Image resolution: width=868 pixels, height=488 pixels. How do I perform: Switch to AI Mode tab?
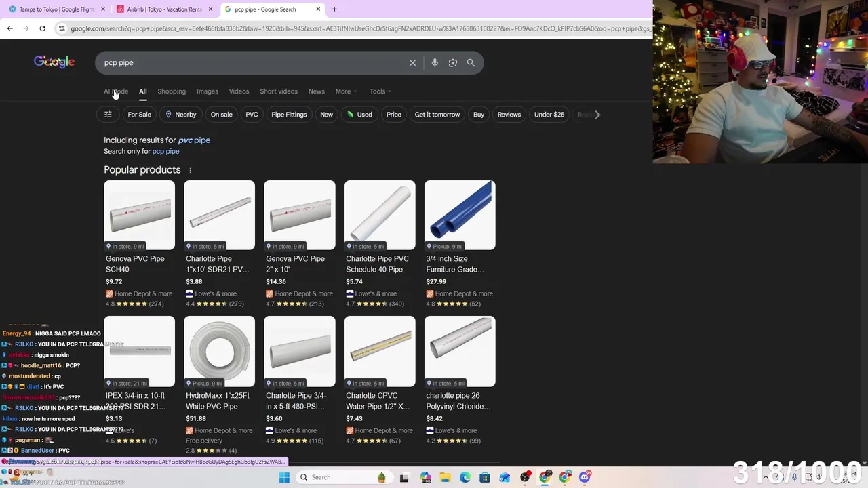[116, 91]
